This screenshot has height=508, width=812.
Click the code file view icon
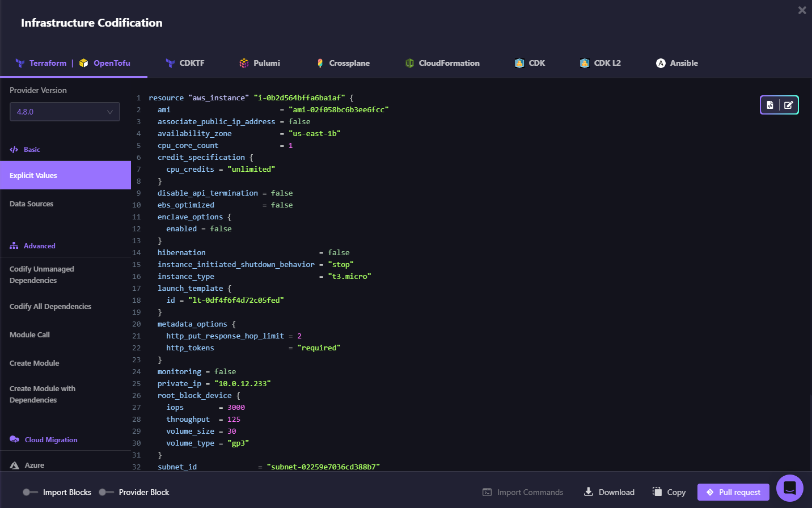[x=770, y=105]
